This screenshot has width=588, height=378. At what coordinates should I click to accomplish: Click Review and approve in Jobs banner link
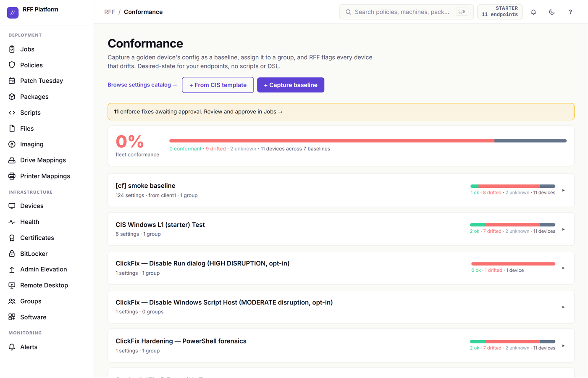click(243, 112)
